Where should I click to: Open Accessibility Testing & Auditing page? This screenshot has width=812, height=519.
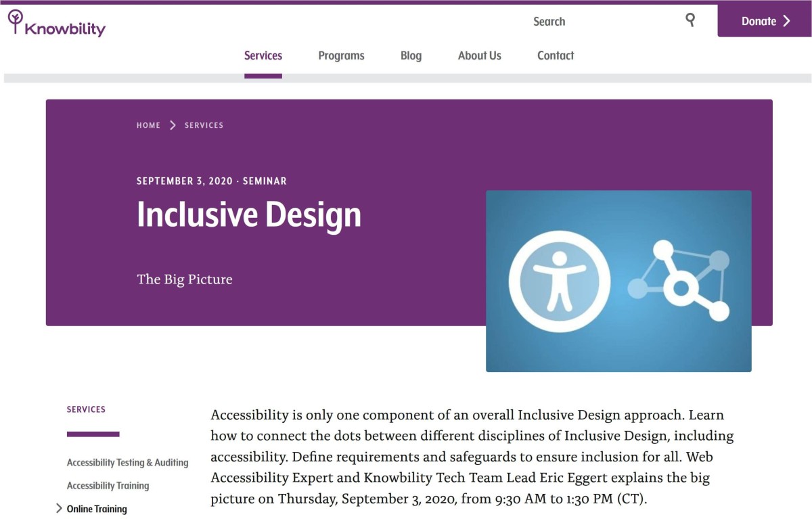(x=127, y=462)
